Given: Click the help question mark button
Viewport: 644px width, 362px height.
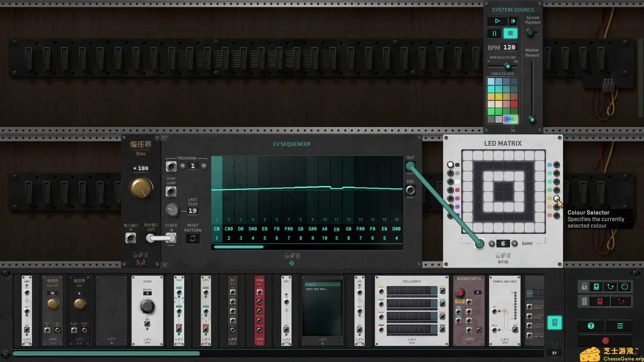Looking at the screenshot, I should pos(591,325).
